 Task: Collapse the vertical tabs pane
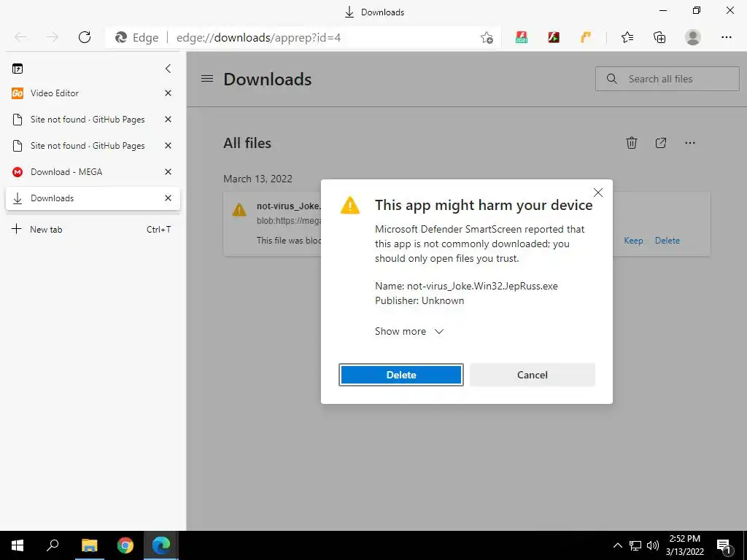(x=168, y=69)
